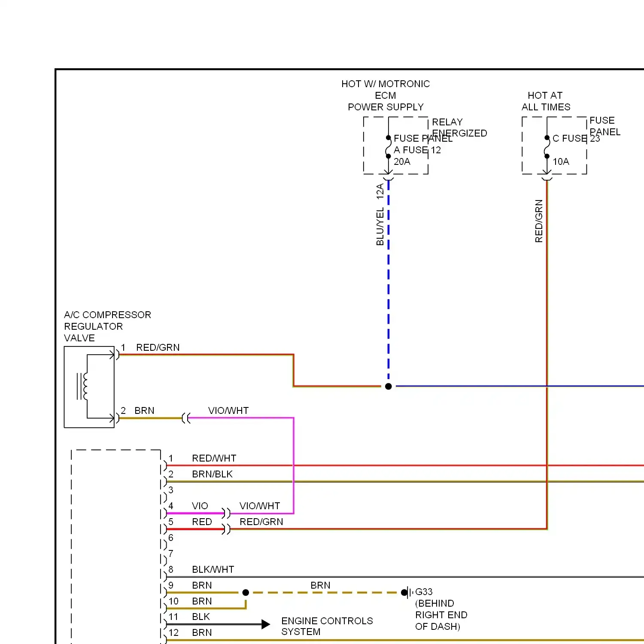Viewport: 644px width, 644px height.
Task: Click the 'BLK' label at pin 11
Action: click(201, 617)
